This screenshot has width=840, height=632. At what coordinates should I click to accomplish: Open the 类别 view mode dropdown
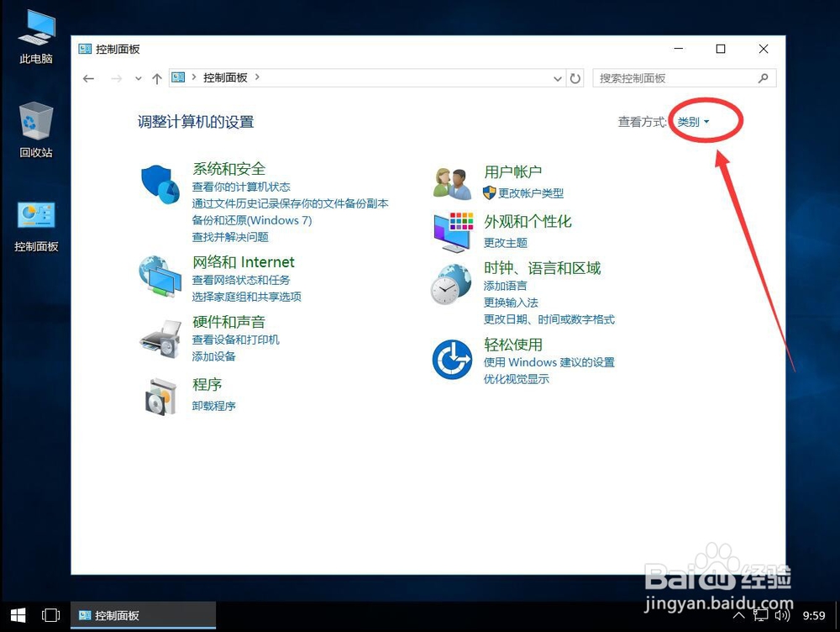690,121
